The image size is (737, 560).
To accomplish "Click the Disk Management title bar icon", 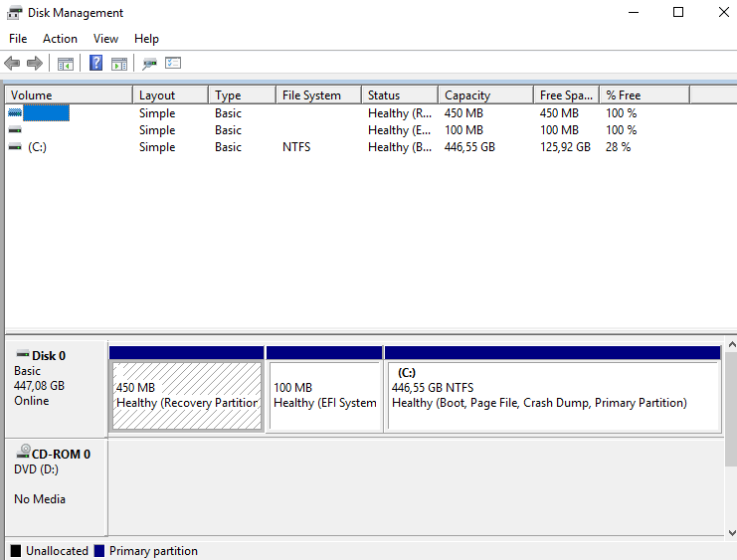I will pyautogui.click(x=15, y=13).
